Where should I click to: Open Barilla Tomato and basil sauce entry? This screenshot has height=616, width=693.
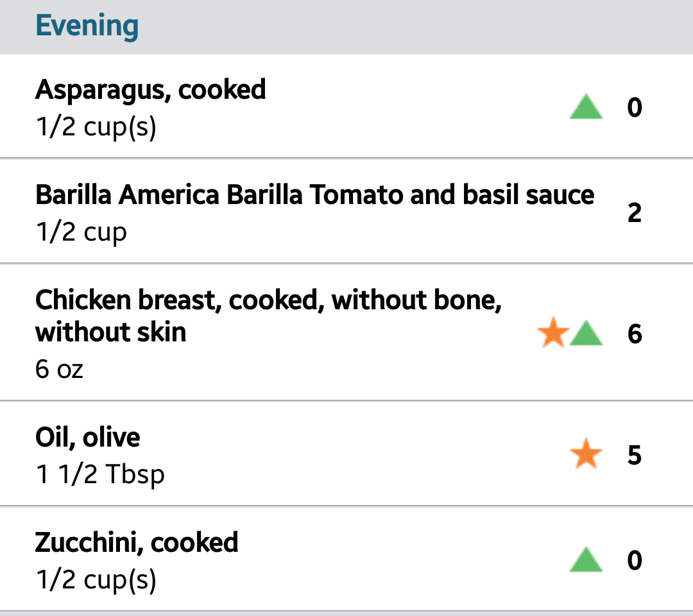pyautogui.click(x=314, y=195)
